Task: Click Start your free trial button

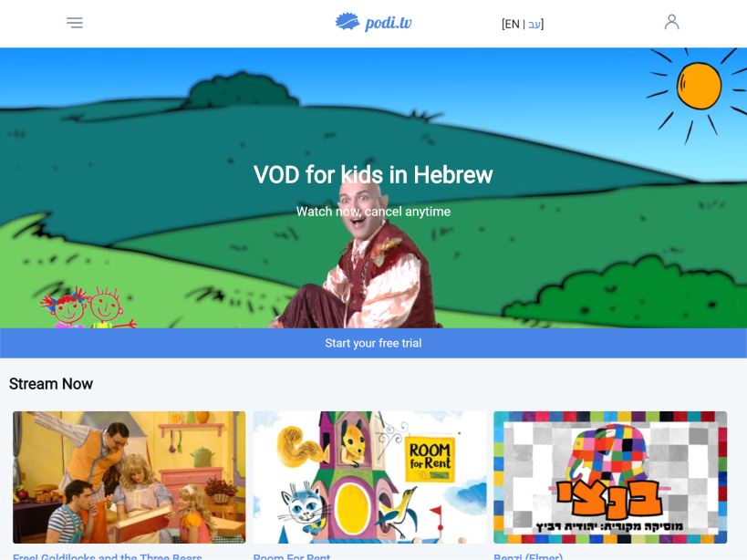Action: [x=374, y=343]
